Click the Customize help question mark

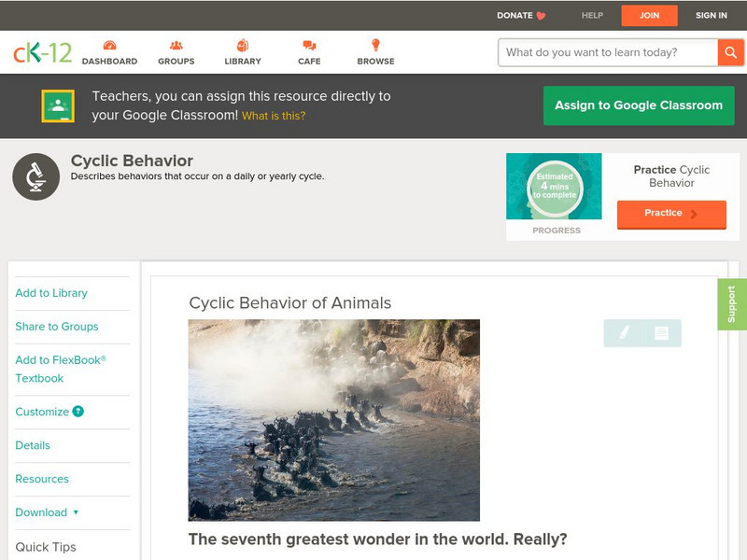click(x=78, y=412)
